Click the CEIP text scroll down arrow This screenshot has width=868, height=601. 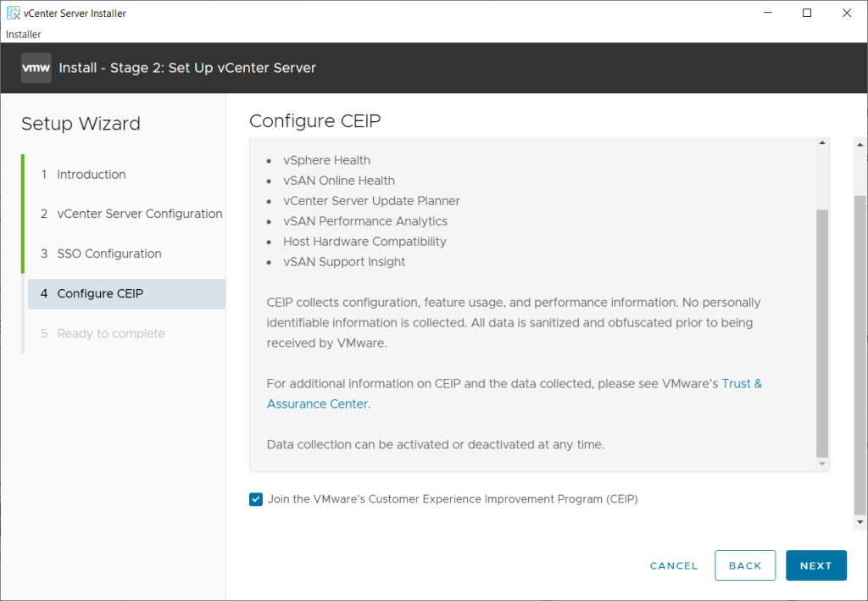point(822,465)
